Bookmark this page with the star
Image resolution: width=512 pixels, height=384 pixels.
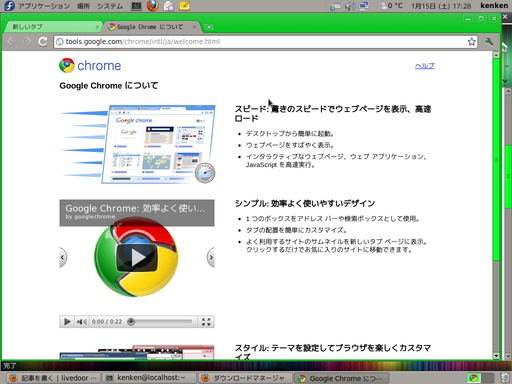coord(471,42)
